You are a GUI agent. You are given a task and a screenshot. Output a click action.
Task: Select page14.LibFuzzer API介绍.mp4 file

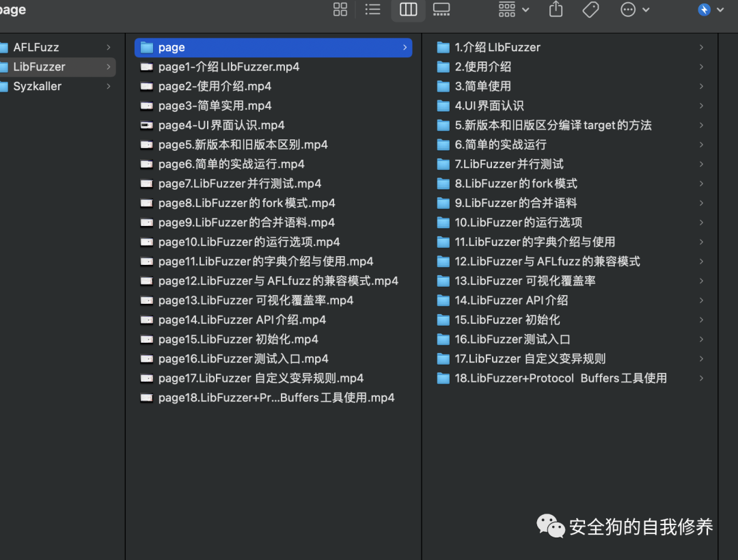[x=273, y=320]
